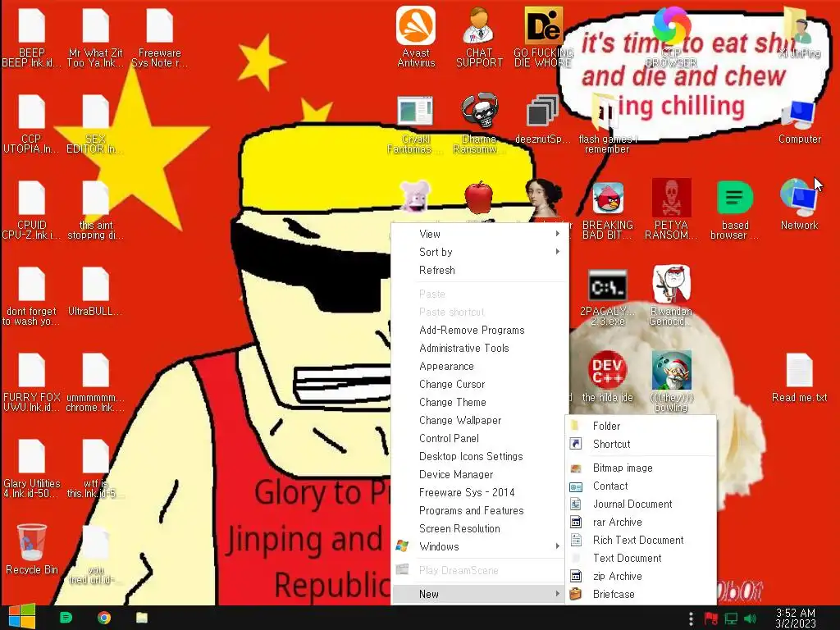Click the Windows Start button
The image size is (840, 630).
pos(22,618)
